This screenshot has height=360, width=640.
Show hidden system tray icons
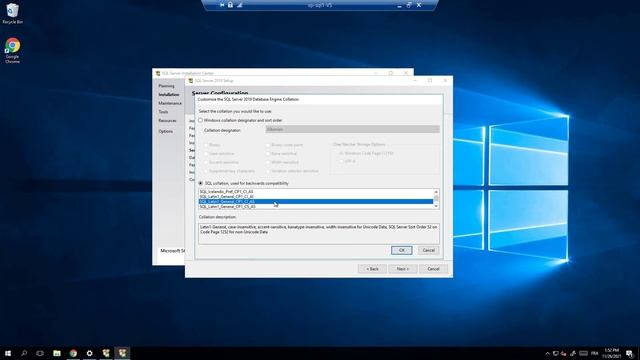click(547, 353)
